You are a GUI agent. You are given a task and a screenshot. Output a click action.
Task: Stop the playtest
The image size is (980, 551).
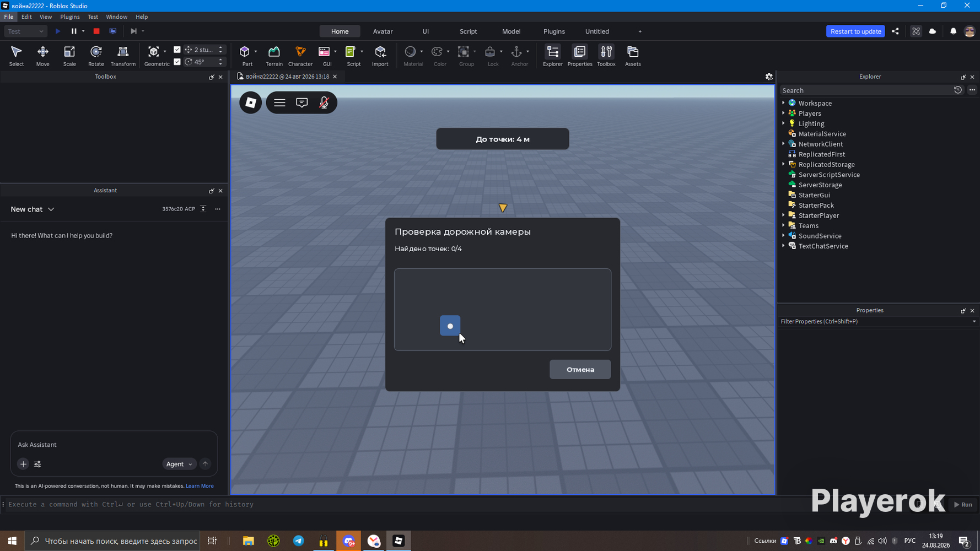(96, 31)
